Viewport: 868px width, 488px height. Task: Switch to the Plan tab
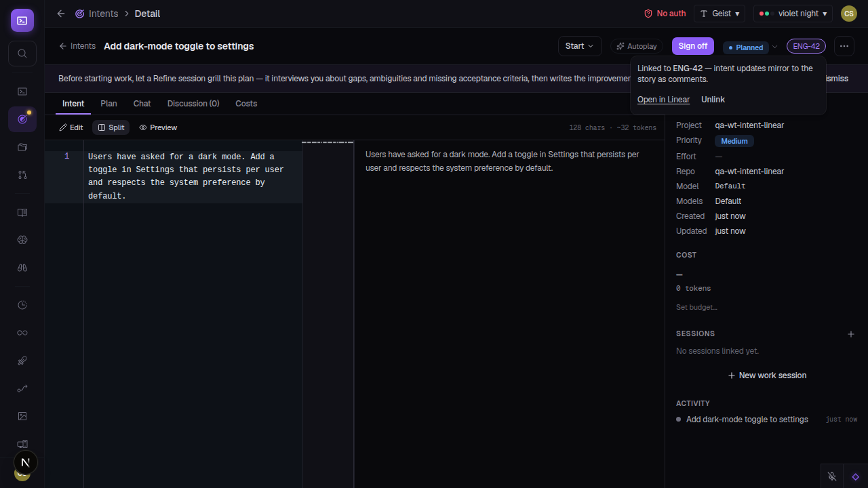tap(108, 104)
